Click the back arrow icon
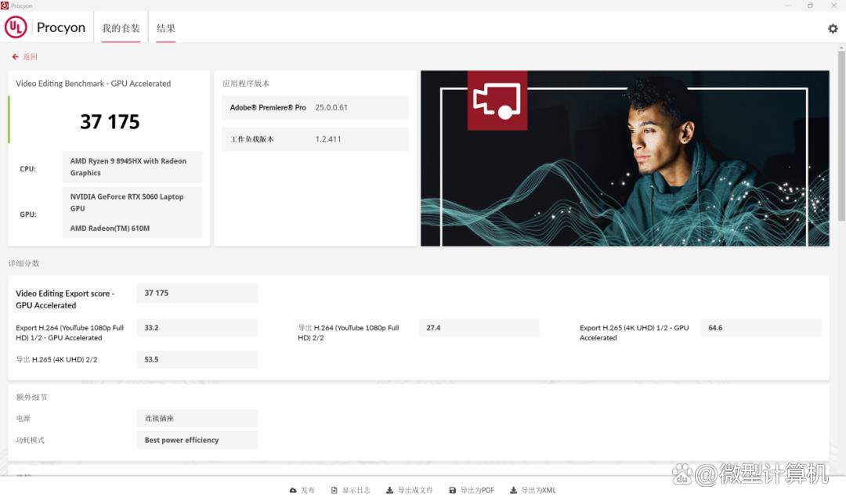 tap(15, 57)
